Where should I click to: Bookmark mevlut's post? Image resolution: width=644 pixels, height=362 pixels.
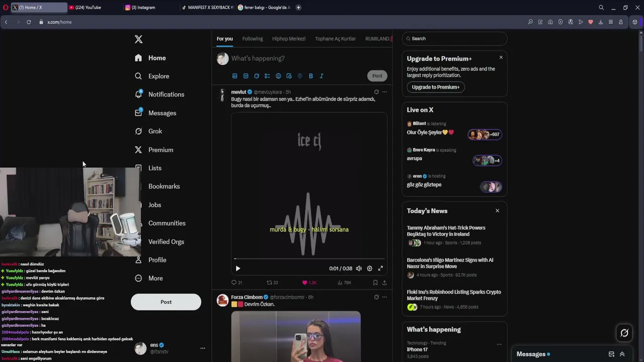point(375,283)
